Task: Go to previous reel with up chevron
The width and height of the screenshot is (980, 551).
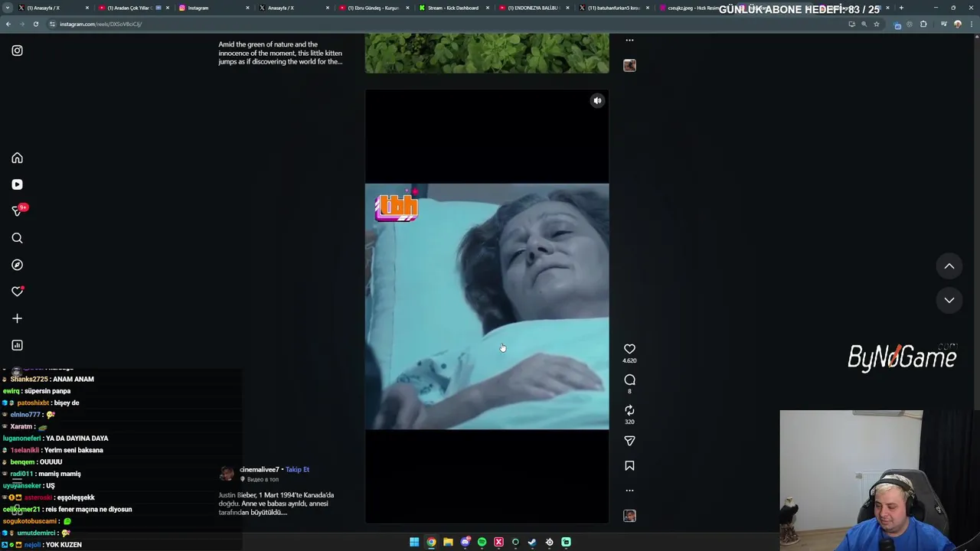Action: pos(949,266)
